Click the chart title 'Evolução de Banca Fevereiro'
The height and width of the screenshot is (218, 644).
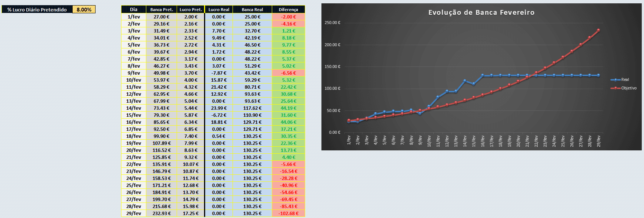click(481, 12)
